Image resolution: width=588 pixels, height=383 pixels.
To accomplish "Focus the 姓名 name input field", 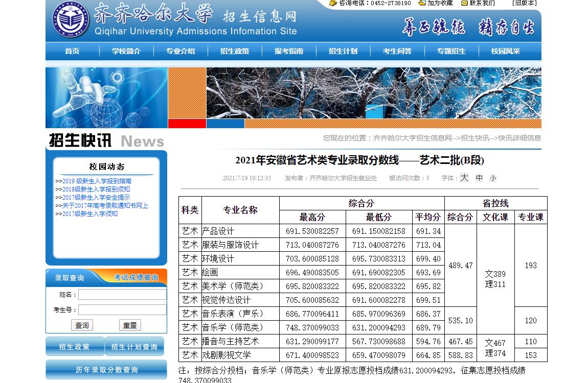I will [x=122, y=295].
